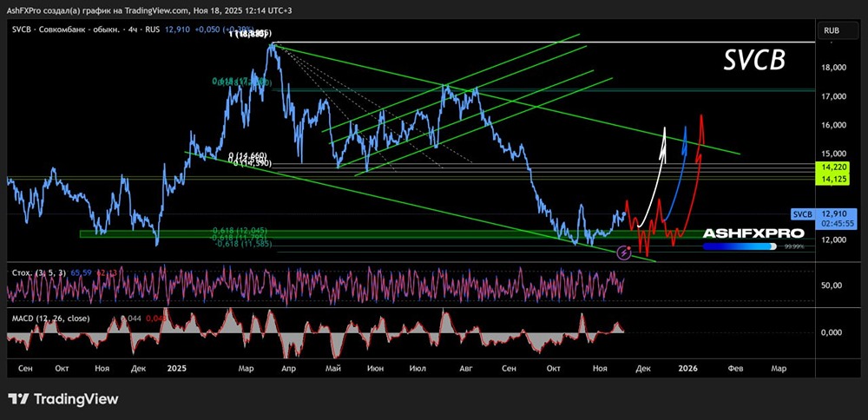Click the TradingView logo at bottom left
Viewport: 868px width, 420px height.
click(62, 399)
